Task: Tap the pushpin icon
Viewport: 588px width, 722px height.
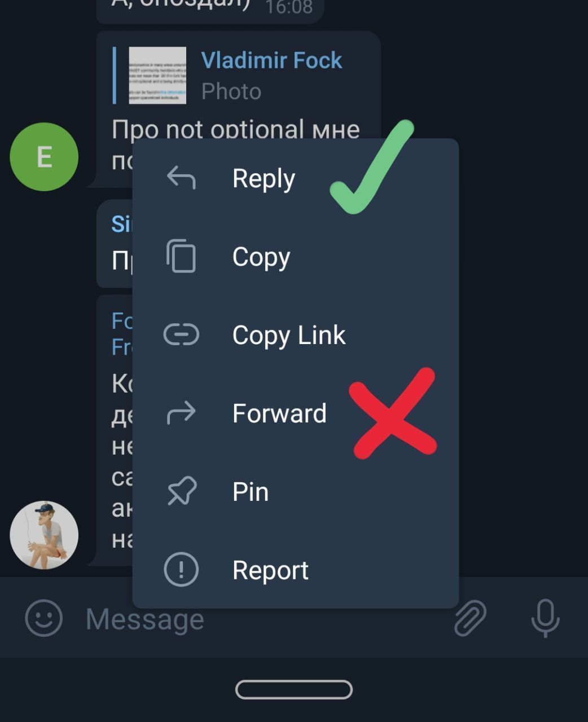Action: pyautogui.click(x=182, y=491)
